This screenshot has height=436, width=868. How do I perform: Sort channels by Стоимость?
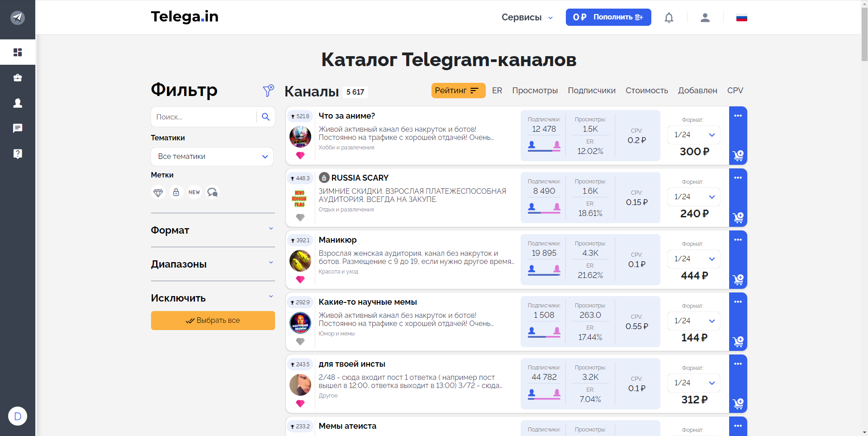(647, 91)
